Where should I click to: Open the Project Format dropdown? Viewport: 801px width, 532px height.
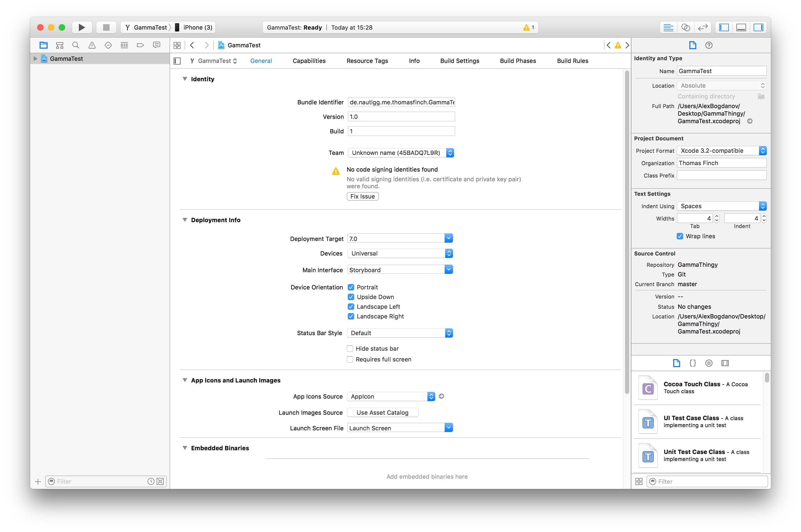[x=722, y=151]
